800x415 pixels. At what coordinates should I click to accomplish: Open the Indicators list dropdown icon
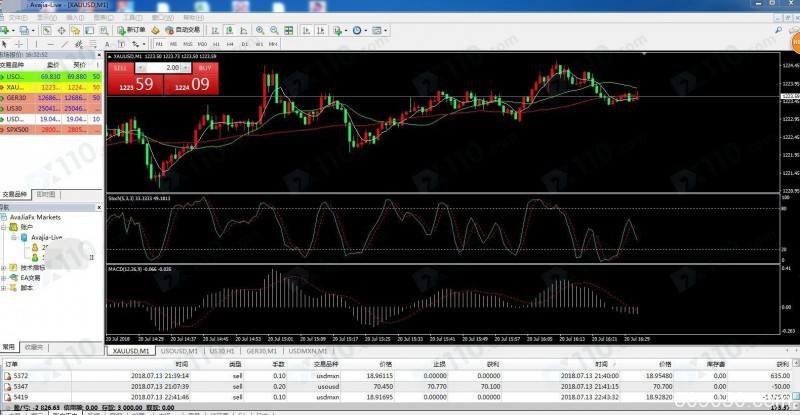[339, 30]
